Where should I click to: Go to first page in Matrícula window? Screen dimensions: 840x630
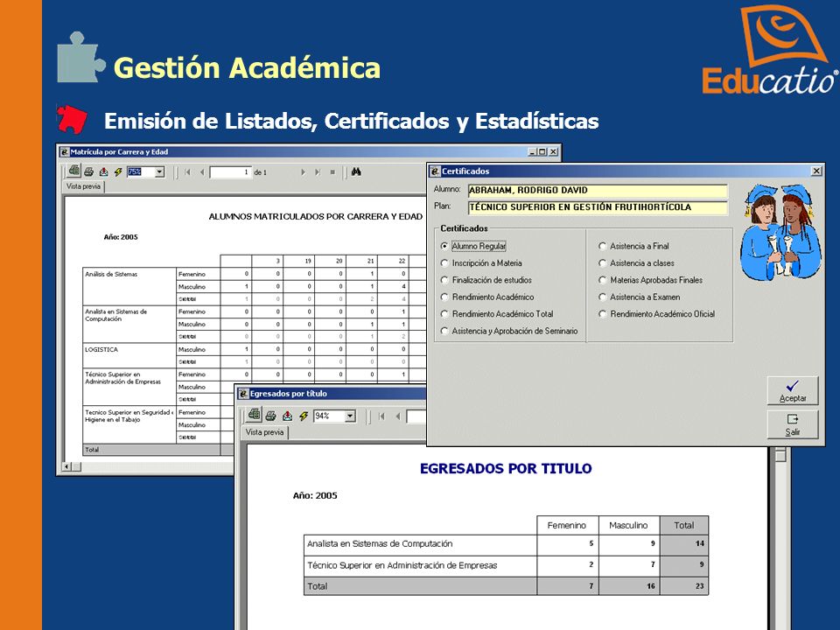click(187, 172)
